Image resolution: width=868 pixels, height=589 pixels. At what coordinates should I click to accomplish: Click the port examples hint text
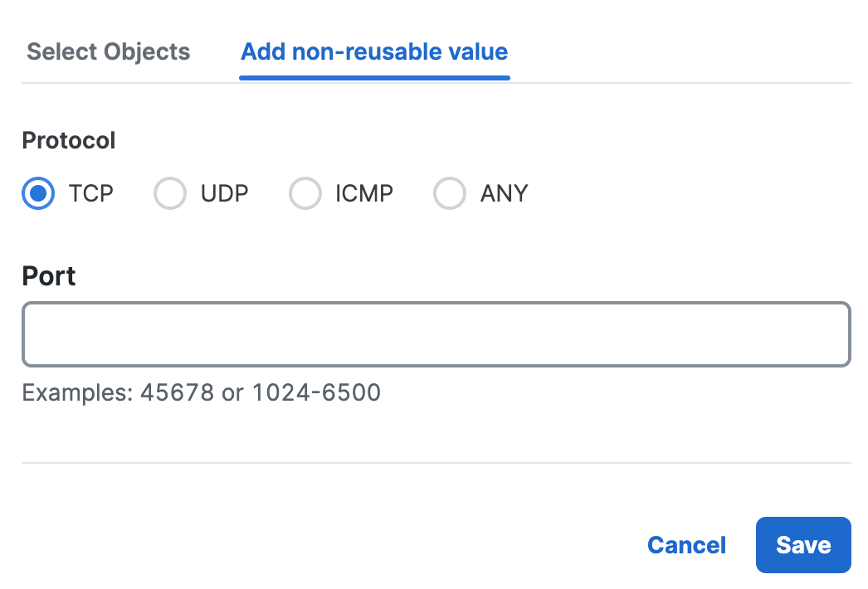click(202, 392)
